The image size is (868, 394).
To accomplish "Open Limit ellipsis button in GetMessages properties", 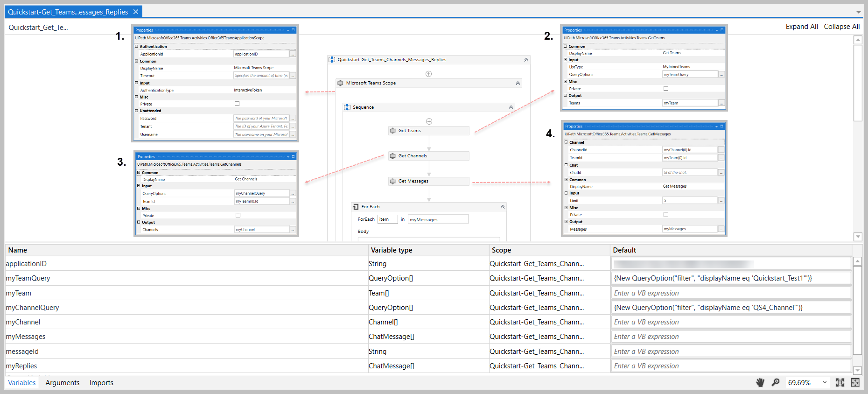I will pyautogui.click(x=721, y=201).
